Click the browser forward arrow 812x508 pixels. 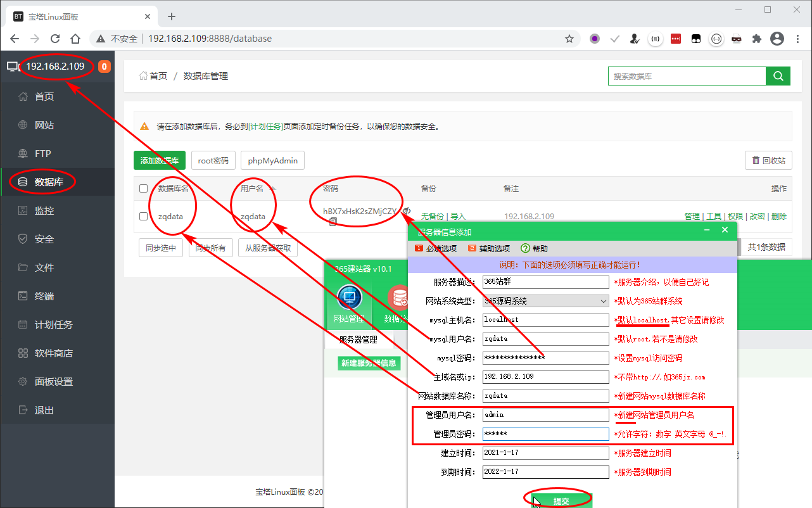pyautogui.click(x=35, y=39)
